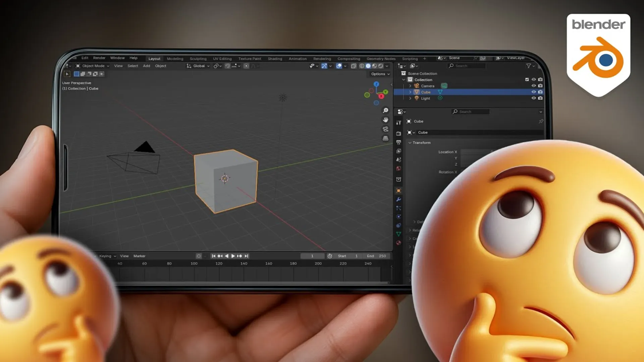Click the pan hand viewport icon
The width and height of the screenshot is (644, 362).
tap(386, 120)
